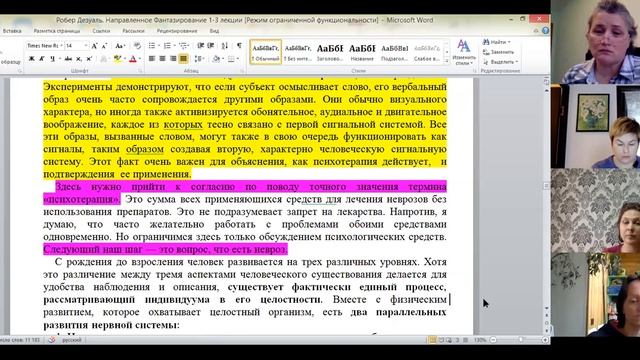Screen dimensions: 640x360
Task: Zoom in with the plus button
Action: pos(544,340)
